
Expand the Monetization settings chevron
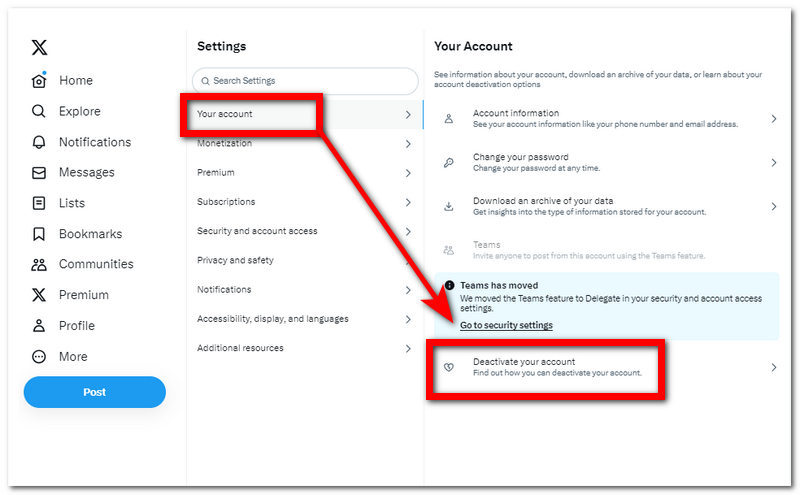[408, 144]
